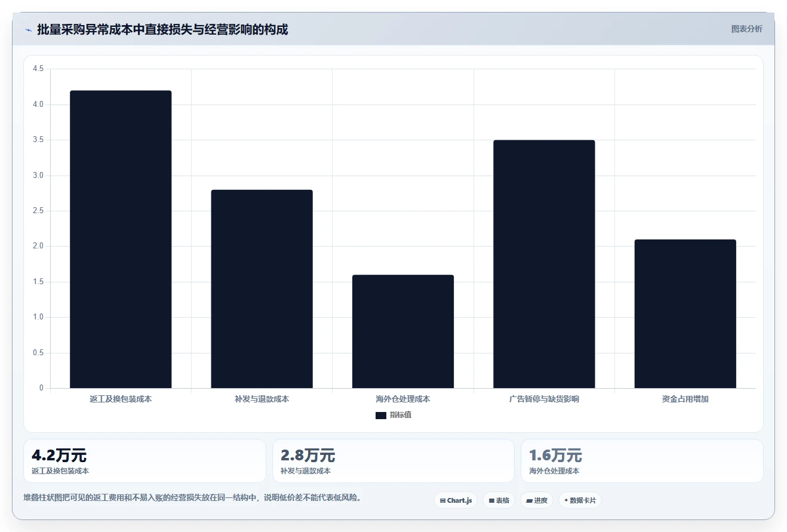
Task: Open the 1.6万元 data card
Action: 642,461
